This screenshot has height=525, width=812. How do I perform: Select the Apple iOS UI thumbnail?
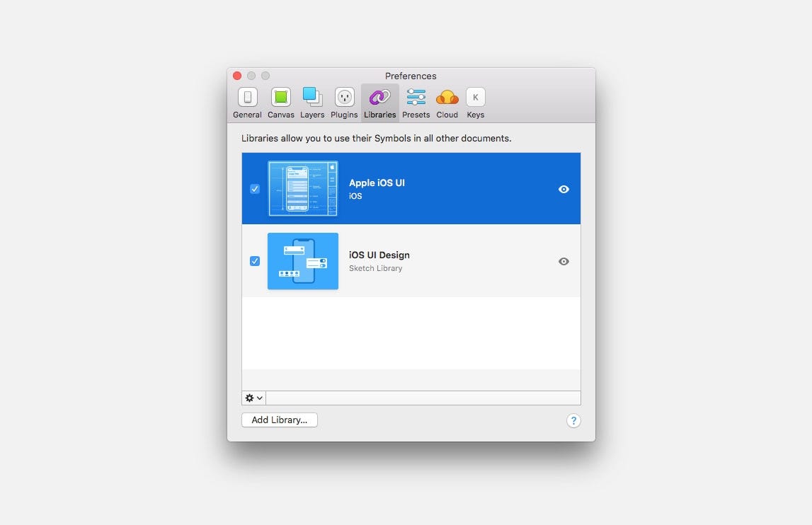point(303,188)
